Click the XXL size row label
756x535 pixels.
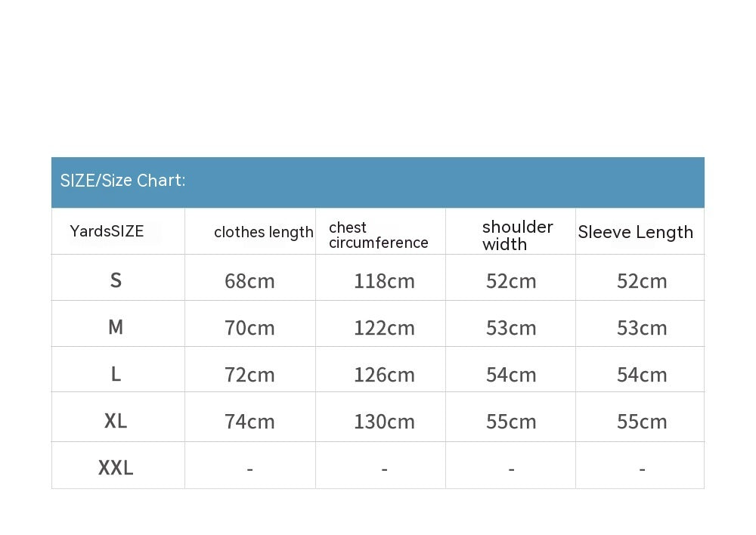pyautogui.click(x=116, y=469)
